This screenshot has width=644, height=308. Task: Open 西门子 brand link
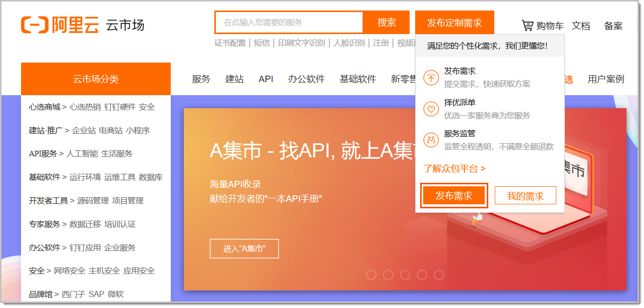pyautogui.click(x=73, y=294)
